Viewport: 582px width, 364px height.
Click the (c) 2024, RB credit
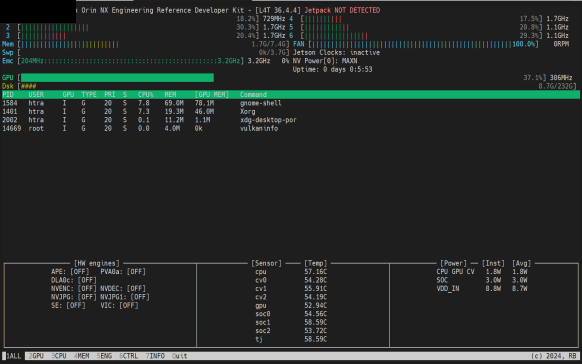(x=553, y=356)
